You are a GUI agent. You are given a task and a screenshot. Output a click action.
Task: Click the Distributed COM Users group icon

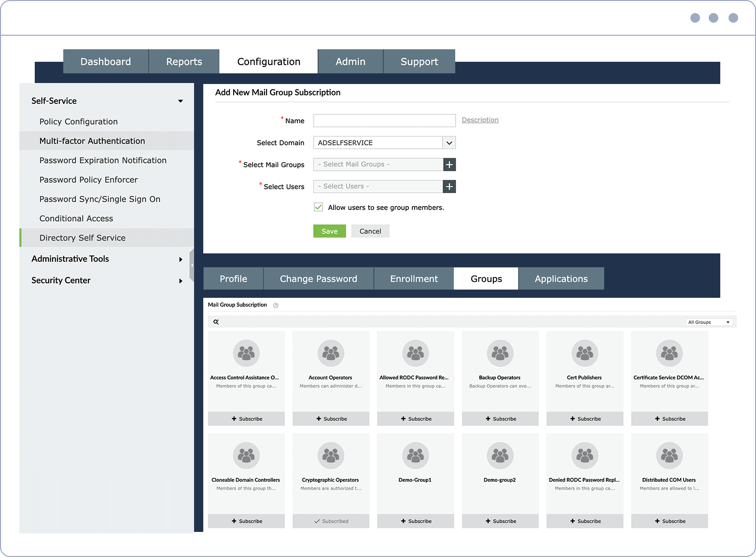pyautogui.click(x=669, y=455)
